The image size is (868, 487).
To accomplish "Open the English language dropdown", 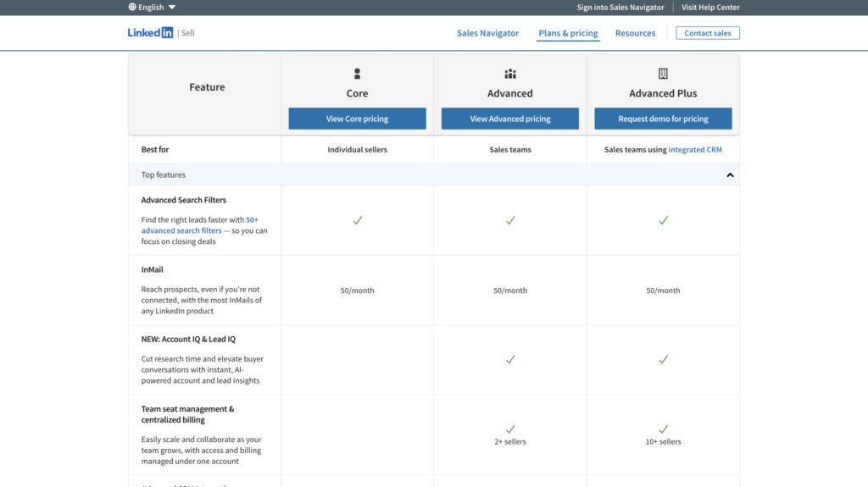I will click(153, 7).
